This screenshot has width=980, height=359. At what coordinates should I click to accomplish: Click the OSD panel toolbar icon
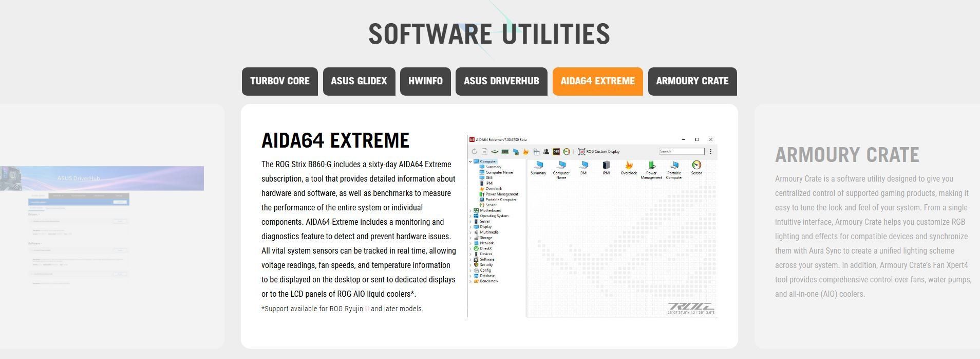pos(556,152)
